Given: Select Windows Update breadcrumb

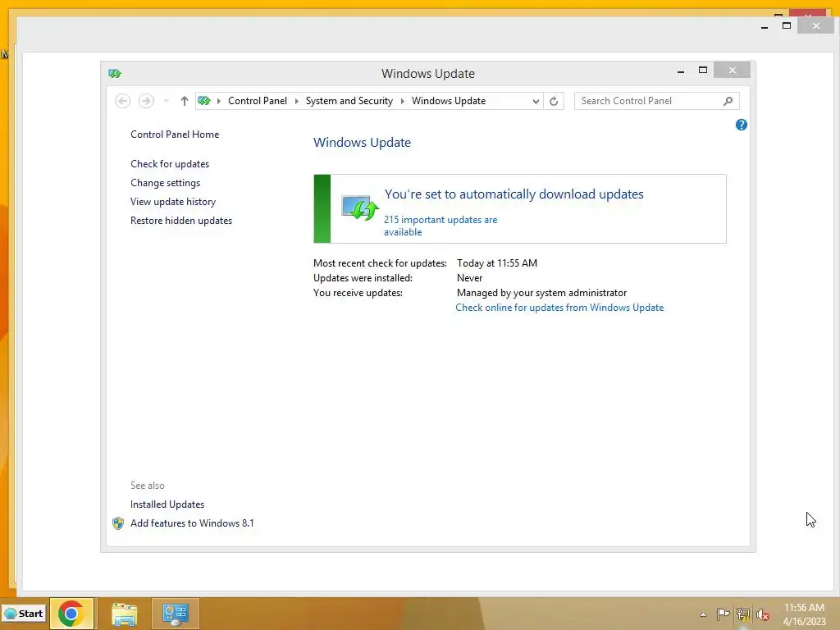Looking at the screenshot, I should pos(449,101).
